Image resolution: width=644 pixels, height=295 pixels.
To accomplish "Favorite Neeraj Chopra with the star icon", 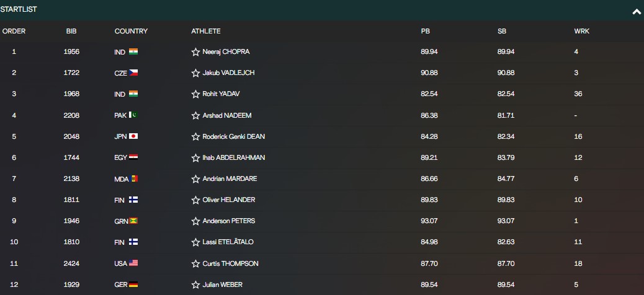I will coord(195,52).
